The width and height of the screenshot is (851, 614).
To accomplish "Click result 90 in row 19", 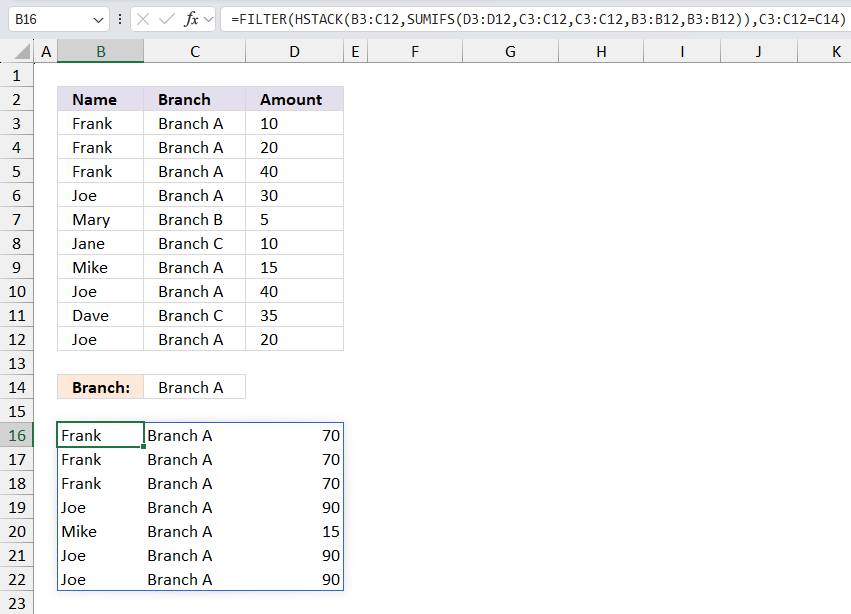I will [295, 507].
